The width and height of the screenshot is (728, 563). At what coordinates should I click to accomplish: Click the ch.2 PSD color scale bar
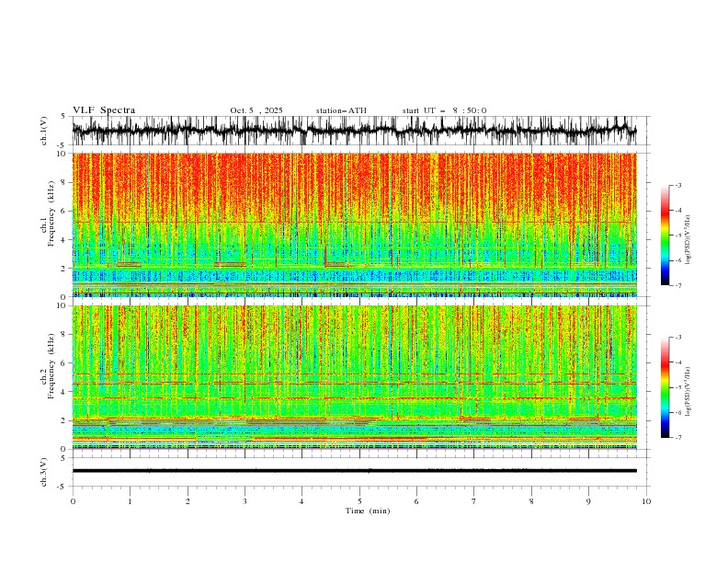[665, 387]
